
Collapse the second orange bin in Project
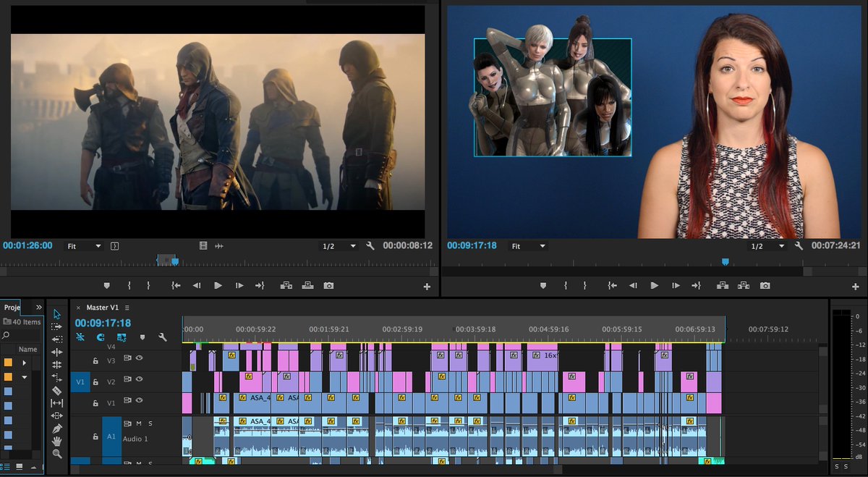pos(24,377)
